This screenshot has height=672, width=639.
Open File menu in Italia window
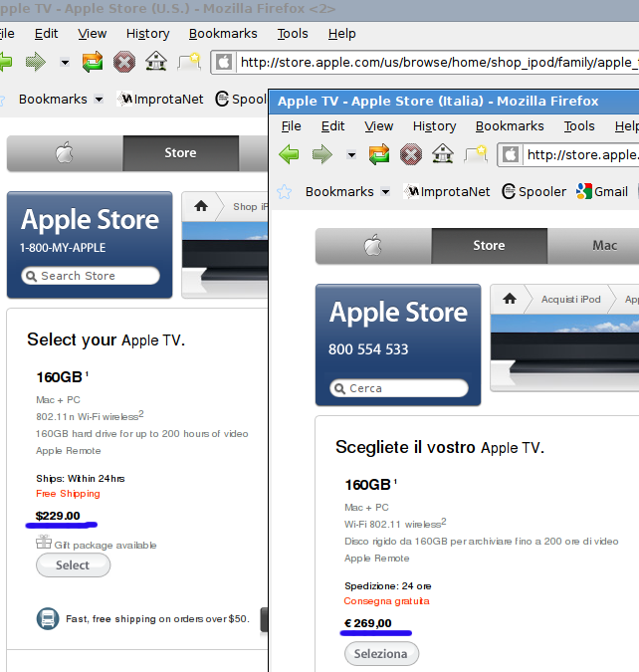click(291, 126)
